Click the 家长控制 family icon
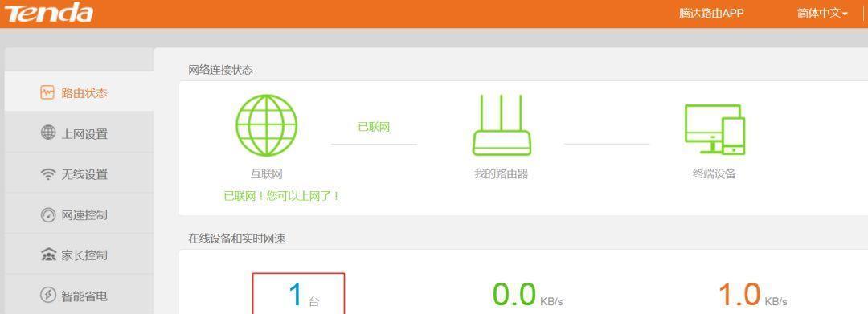Screen dimensions: 868x314 pos(48,255)
